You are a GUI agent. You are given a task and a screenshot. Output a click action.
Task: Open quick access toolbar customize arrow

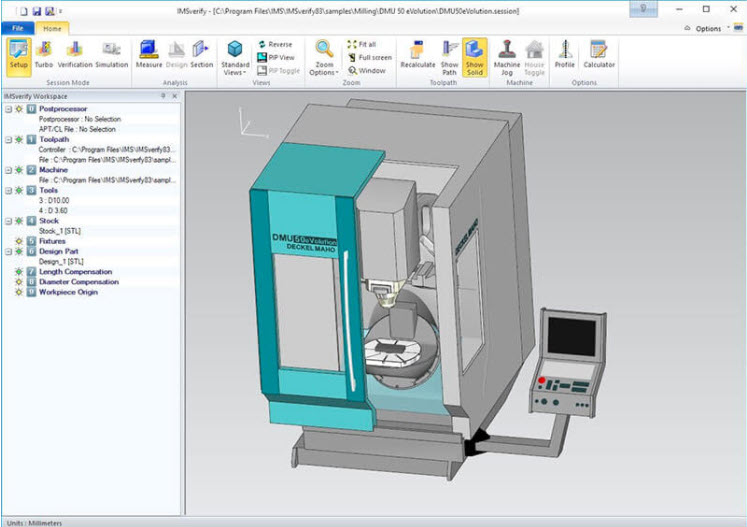(61, 11)
